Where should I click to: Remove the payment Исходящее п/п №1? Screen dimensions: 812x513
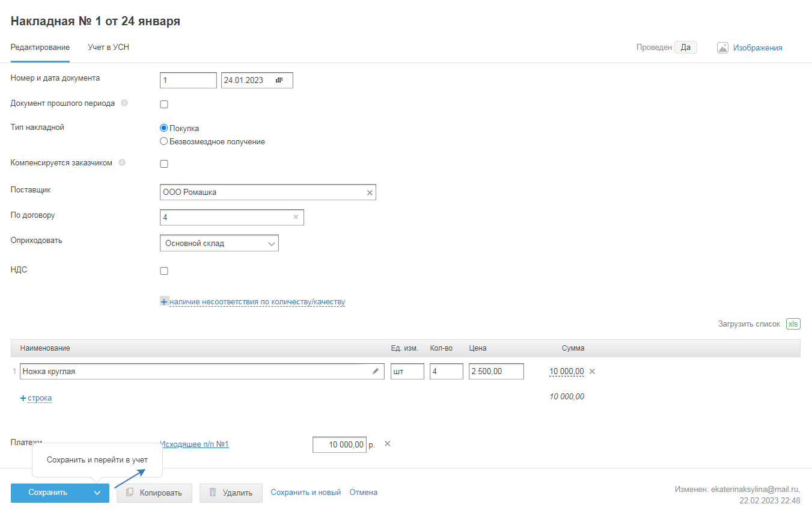pos(387,444)
